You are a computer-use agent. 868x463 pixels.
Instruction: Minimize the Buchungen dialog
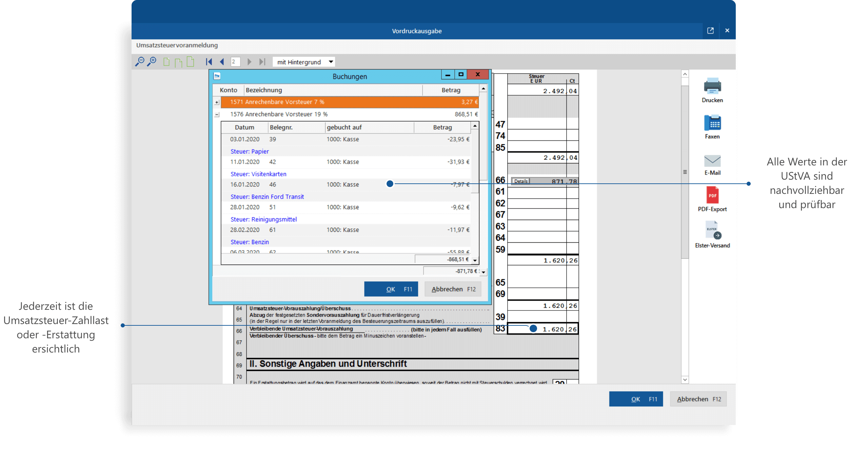(x=448, y=75)
